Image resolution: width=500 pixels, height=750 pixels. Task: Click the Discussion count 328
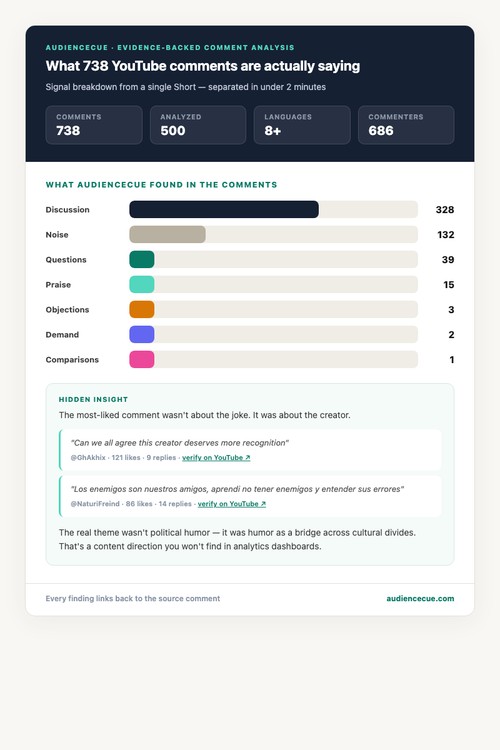coord(445,210)
